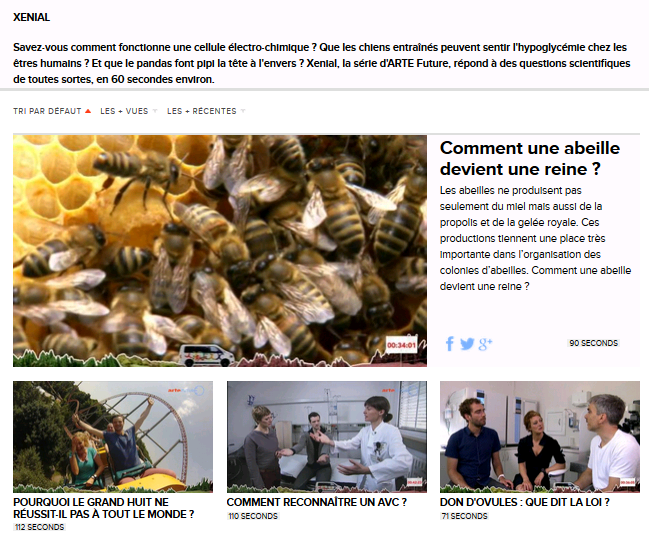The width and height of the screenshot is (649, 540).
Task: Play the large bee hive video thumbnail
Action: tap(220, 251)
